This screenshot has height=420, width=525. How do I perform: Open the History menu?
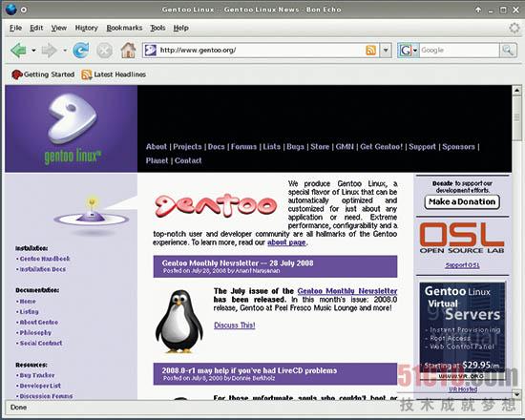tap(86, 28)
